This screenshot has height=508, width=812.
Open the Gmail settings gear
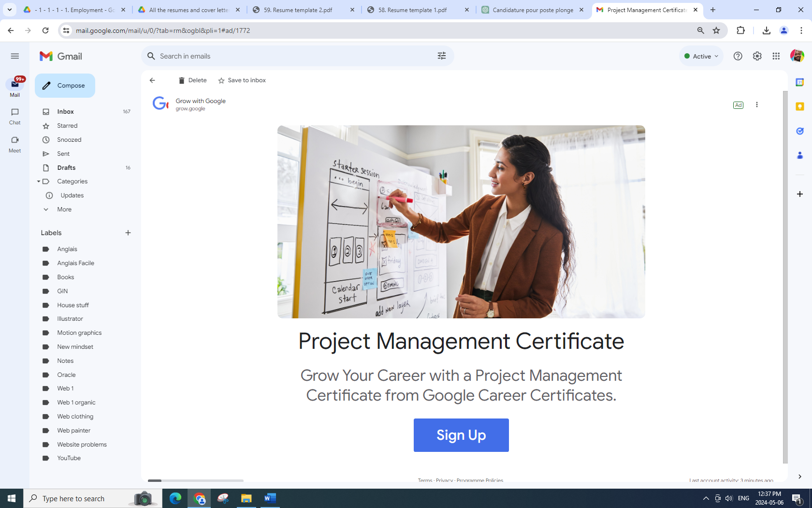click(757, 56)
